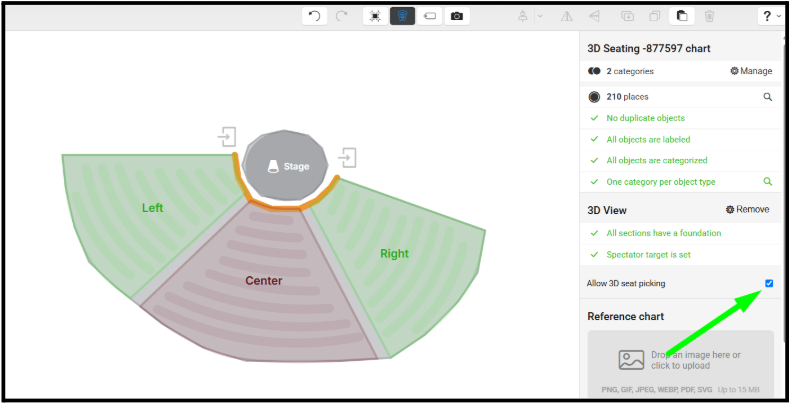Toggle the highlighted 3D view toolbar button

(402, 16)
